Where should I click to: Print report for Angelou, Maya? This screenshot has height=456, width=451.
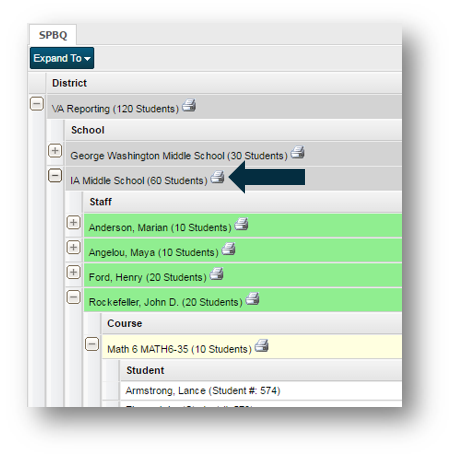[x=229, y=249]
